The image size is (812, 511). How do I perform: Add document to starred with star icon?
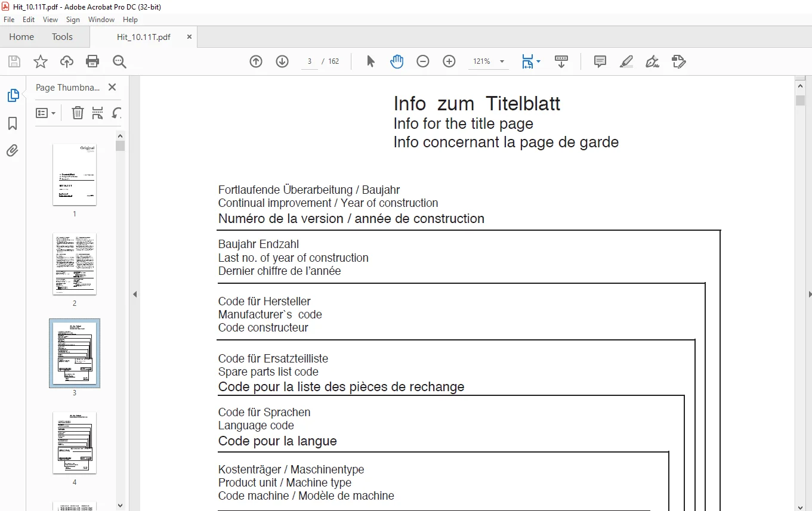click(x=40, y=61)
